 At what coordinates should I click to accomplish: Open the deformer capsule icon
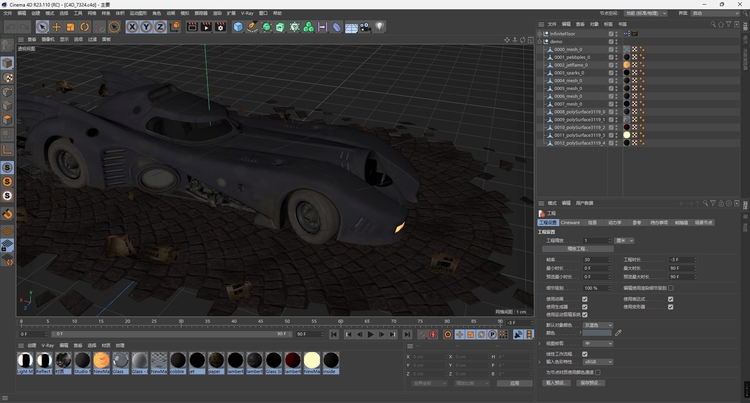pos(337,27)
